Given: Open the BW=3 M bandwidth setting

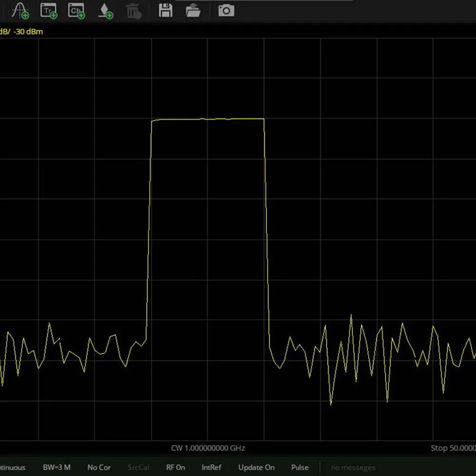Looking at the screenshot, I should click(x=57, y=467).
